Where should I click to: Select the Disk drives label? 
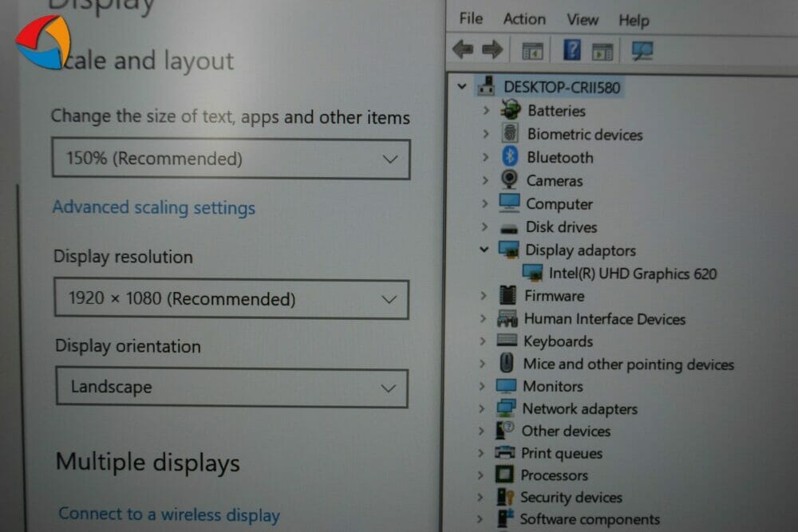[x=561, y=227]
